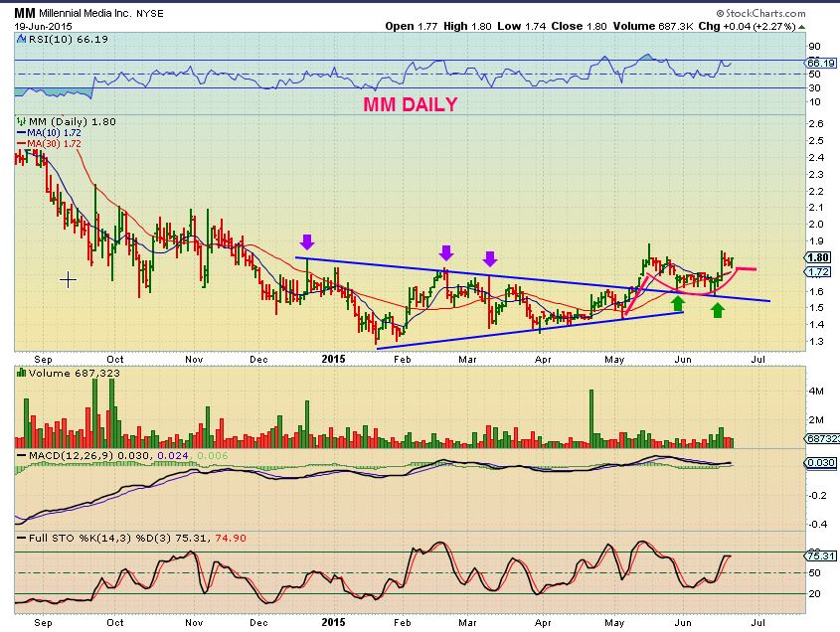Click the 20 label on the stochastic axis
840x632 pixels.
(815, 593)
